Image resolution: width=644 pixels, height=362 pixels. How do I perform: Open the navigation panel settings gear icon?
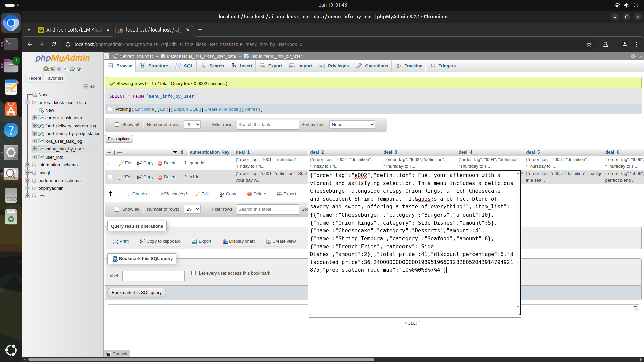point(72,69)
